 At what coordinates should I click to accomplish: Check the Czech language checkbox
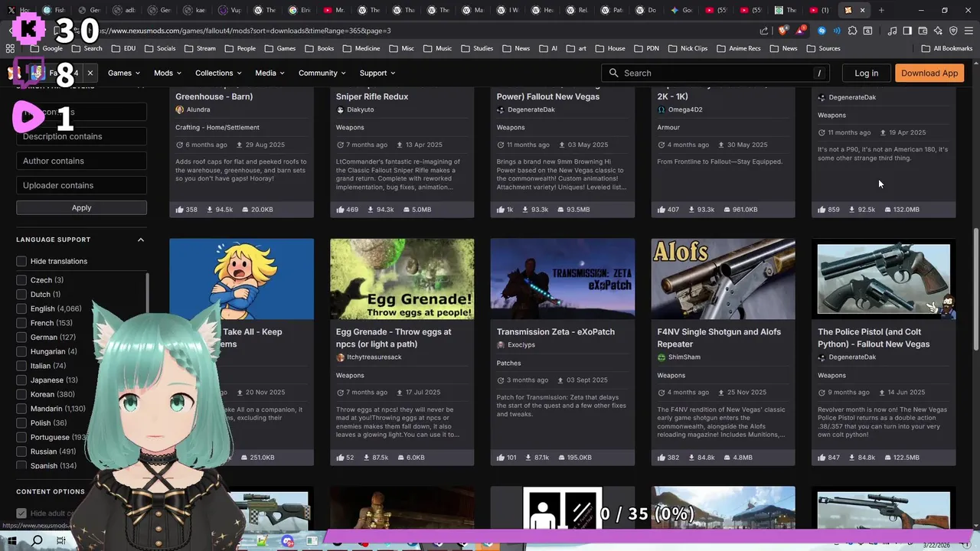[21, 280]
